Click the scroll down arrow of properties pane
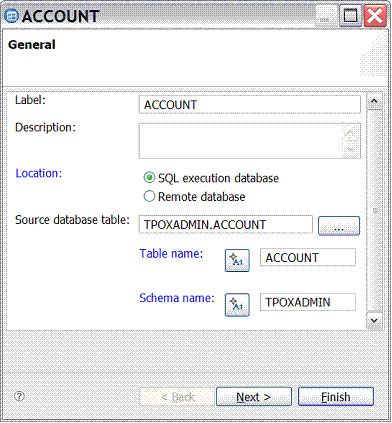 pyautogui.click(x=374, y=320)
